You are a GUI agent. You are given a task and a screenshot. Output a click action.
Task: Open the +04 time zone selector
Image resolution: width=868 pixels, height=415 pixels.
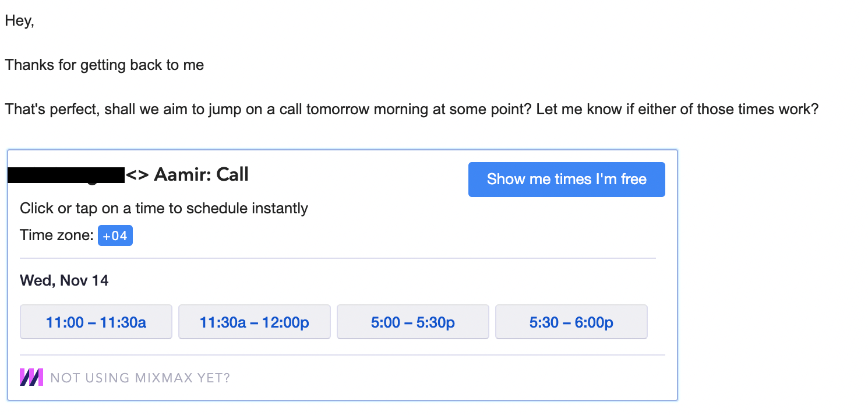pyautogui.click(x=115, y=235)
